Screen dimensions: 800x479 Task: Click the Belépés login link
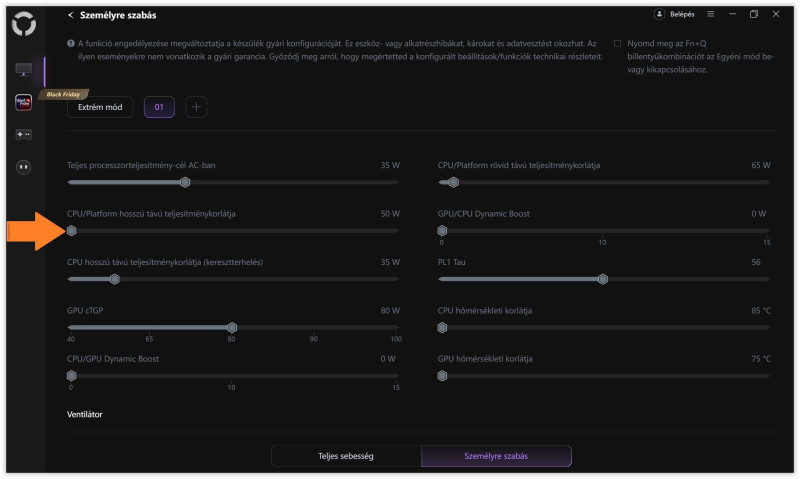tap(682, 15)
